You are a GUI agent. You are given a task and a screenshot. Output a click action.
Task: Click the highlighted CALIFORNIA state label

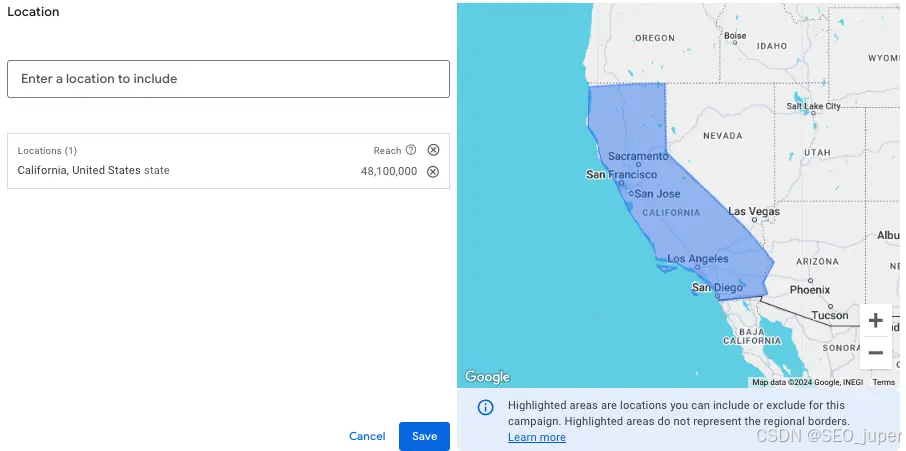point(671,213)
